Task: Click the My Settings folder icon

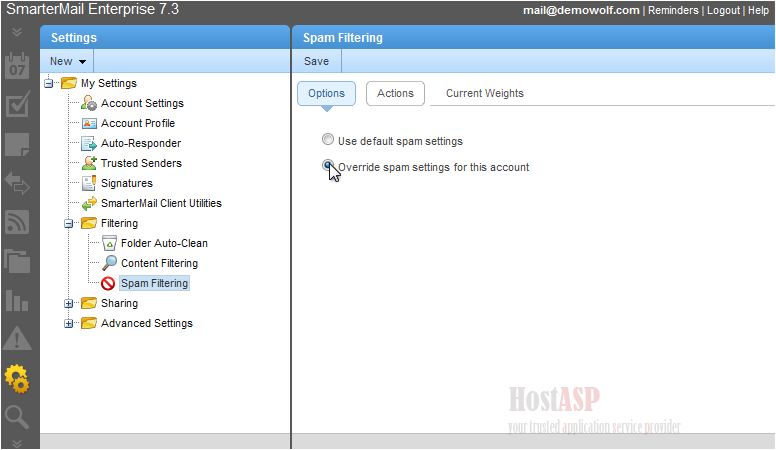Action: tap(69, 83)
